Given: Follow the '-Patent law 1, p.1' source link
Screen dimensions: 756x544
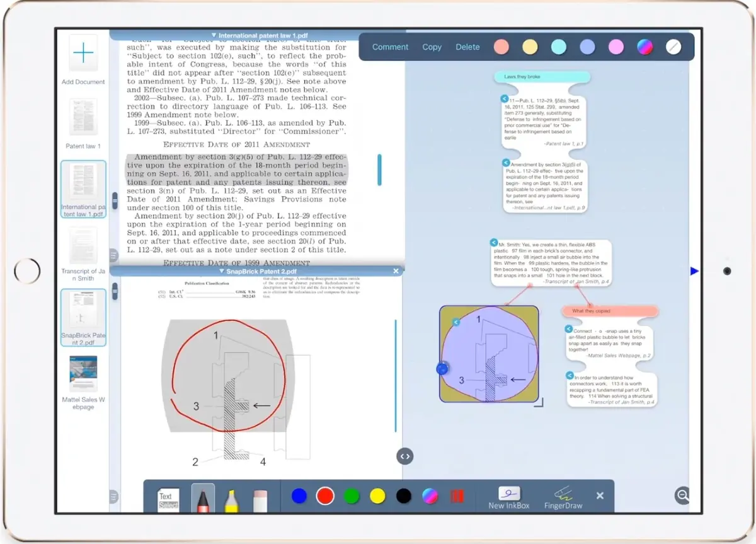Looking at the screenshot, I should pyautogui.click(x=563, y=144).
